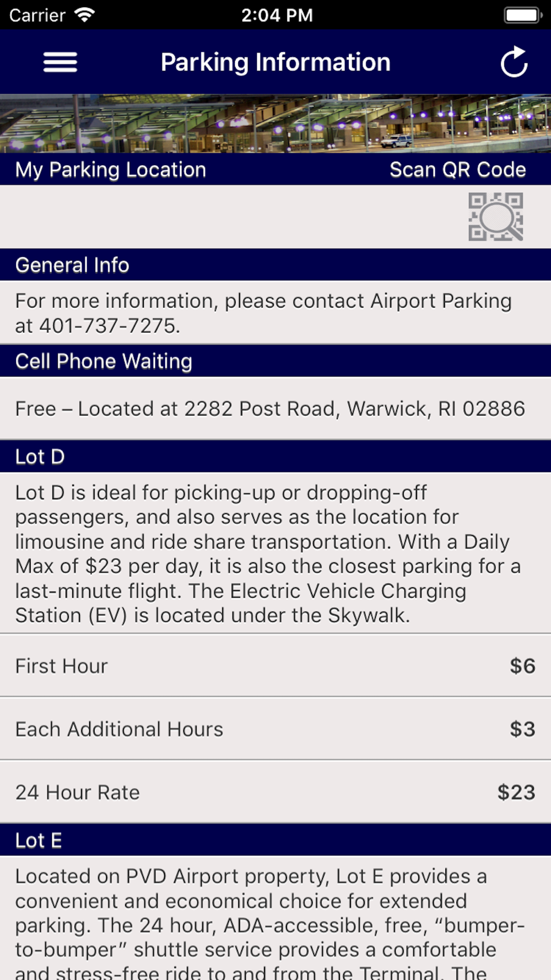Open the hamburger menu

(60, 62)
